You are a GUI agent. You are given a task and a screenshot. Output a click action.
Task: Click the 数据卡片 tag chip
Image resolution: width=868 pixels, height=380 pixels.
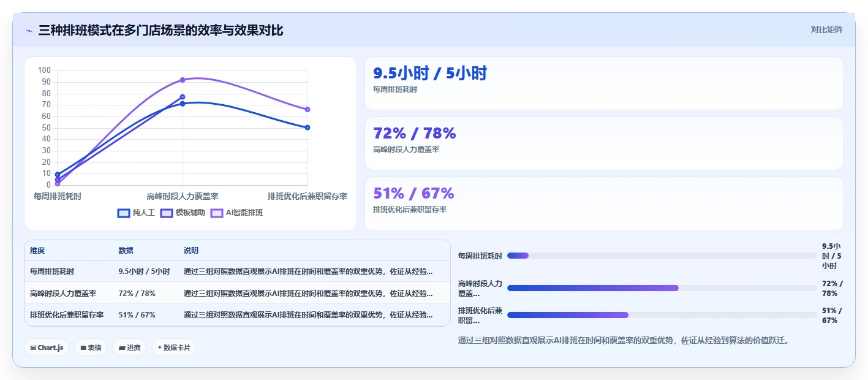click(174, 348)
